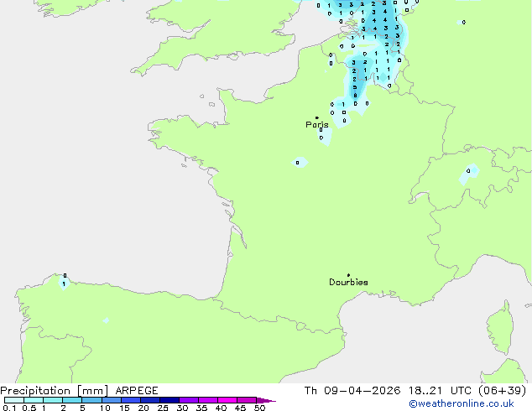532x411 pixels.
Task: Click the arrow tip at legend end
Action: point(271,401)
